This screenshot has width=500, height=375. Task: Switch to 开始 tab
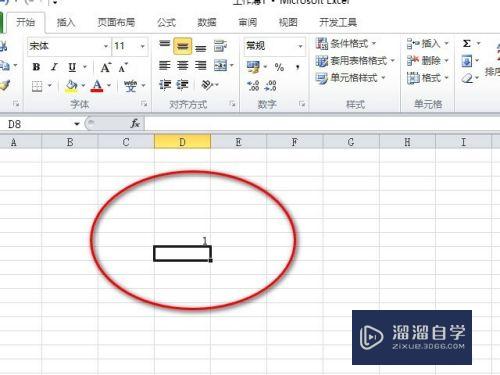(25, 22)
